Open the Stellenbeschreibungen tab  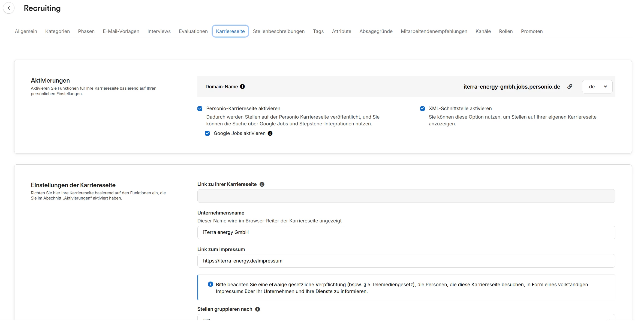[279, 31]
